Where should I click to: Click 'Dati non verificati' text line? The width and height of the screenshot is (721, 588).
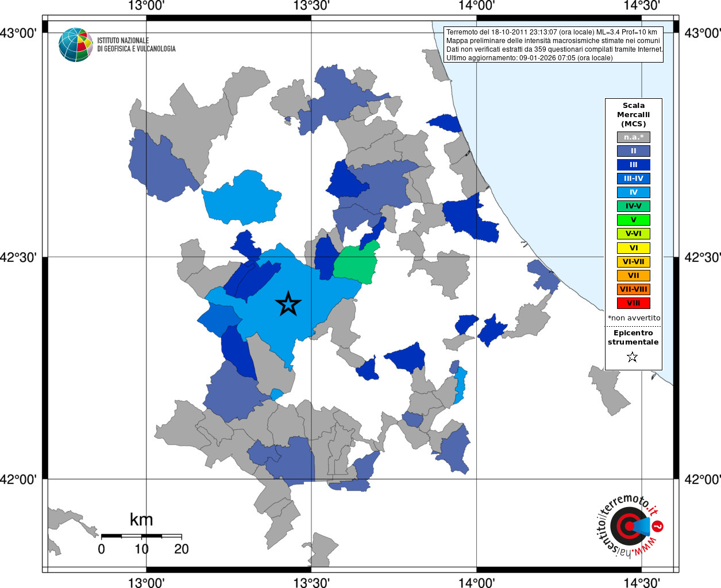pyautogui.click(x=554, y=49)
